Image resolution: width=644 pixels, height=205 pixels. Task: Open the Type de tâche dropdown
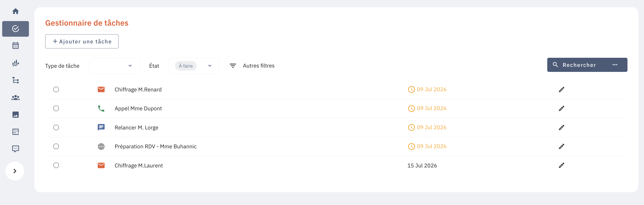click(x=114, y=66)
